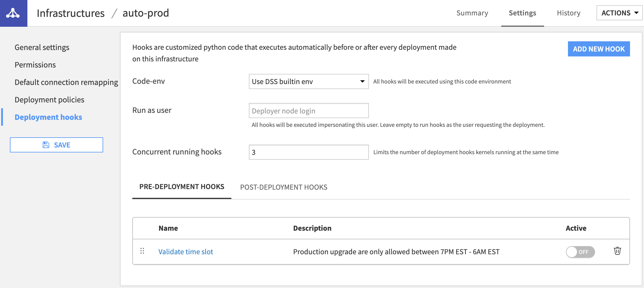Open General settings section
This screenshot has width=644, height=288.
pos(42,47)
